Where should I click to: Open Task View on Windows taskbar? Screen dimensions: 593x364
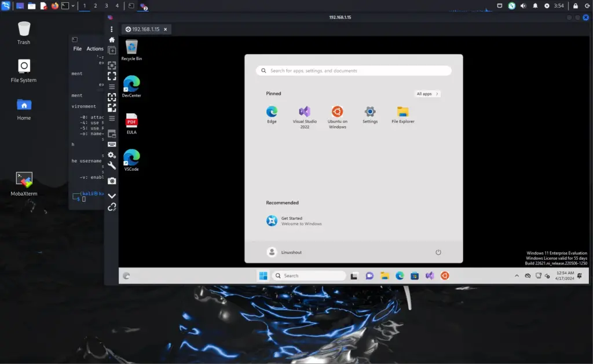354,276
